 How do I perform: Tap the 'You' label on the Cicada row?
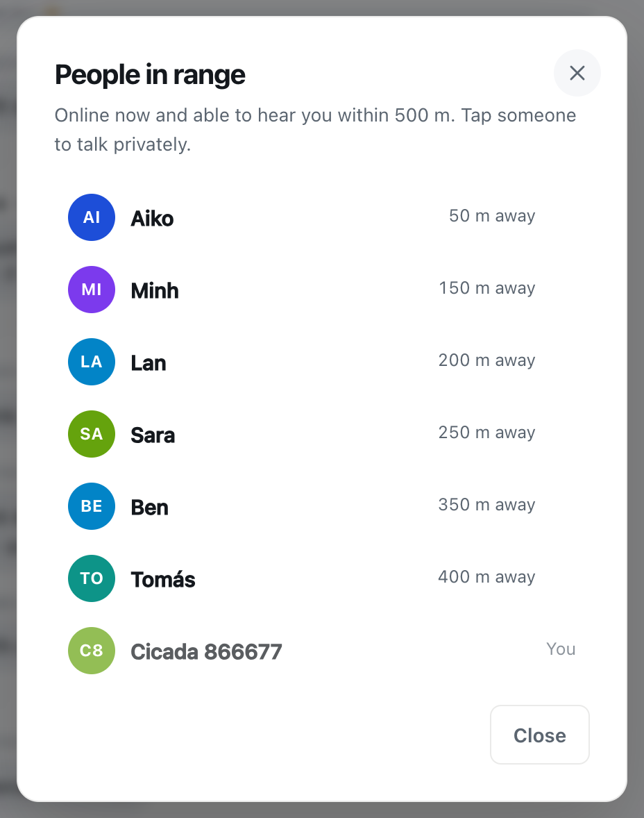(561, 649)
